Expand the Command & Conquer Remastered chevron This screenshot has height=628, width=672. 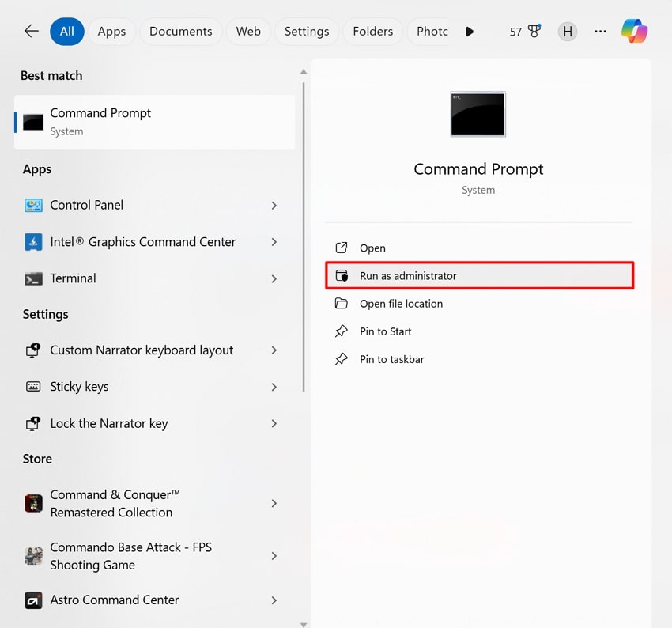tap(274, 503)
